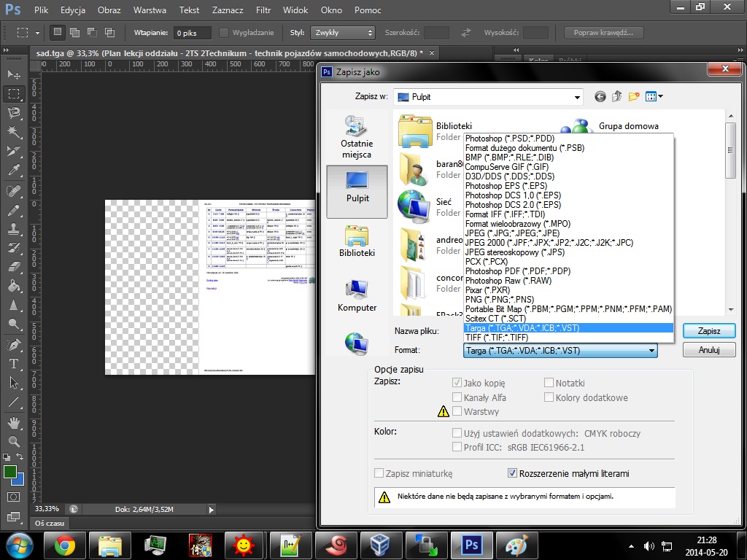The width and height of the screenshot is (747, 560).
Task: Toggle Warstwy checkbox
Action: pos(457,411)
